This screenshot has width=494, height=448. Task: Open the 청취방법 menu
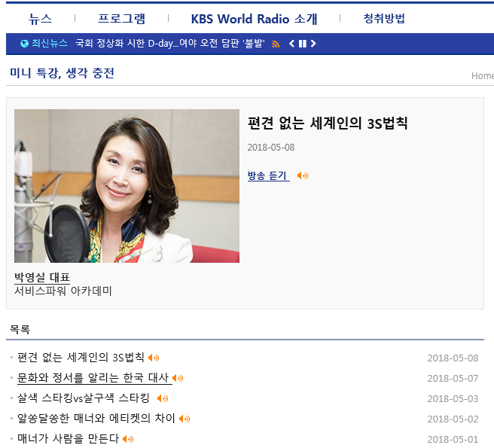(x=384, y=19)
